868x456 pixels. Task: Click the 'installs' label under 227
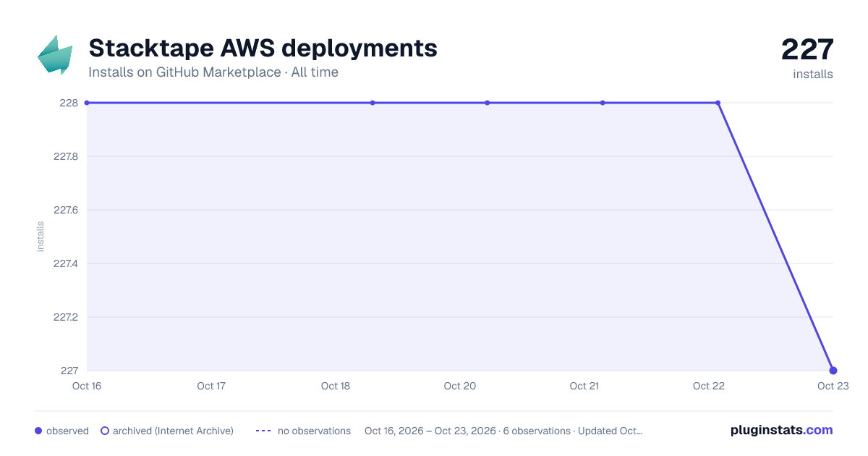pos(813,74)
